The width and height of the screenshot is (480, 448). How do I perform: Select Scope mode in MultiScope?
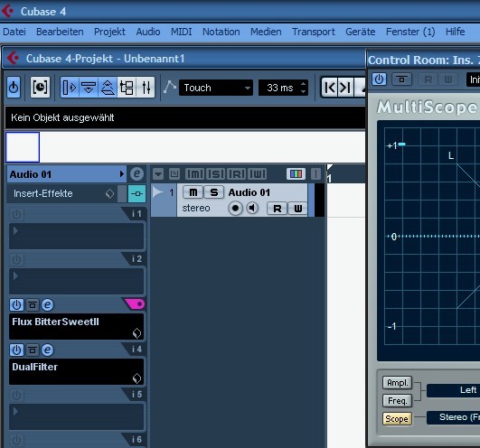point(397,418)
